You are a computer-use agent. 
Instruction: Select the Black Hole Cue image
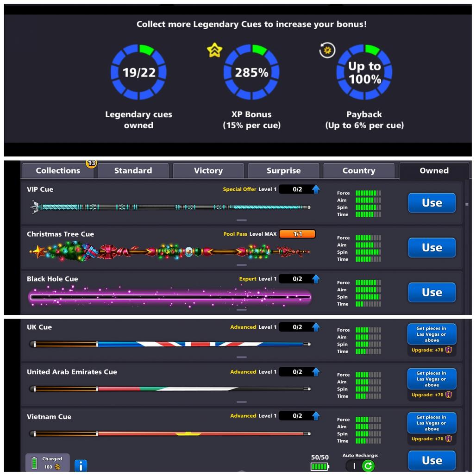tap(169, 297)
